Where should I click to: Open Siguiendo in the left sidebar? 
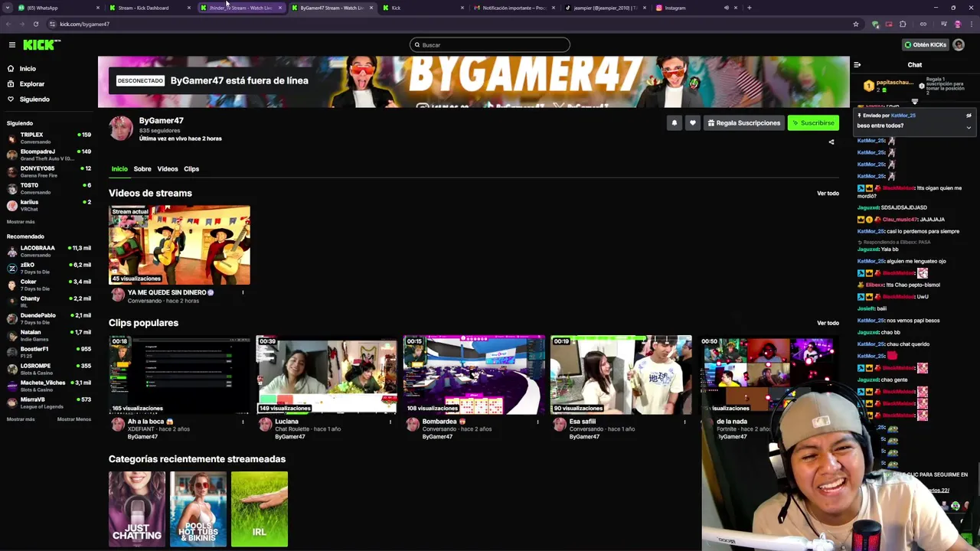(x=34, y=99)
